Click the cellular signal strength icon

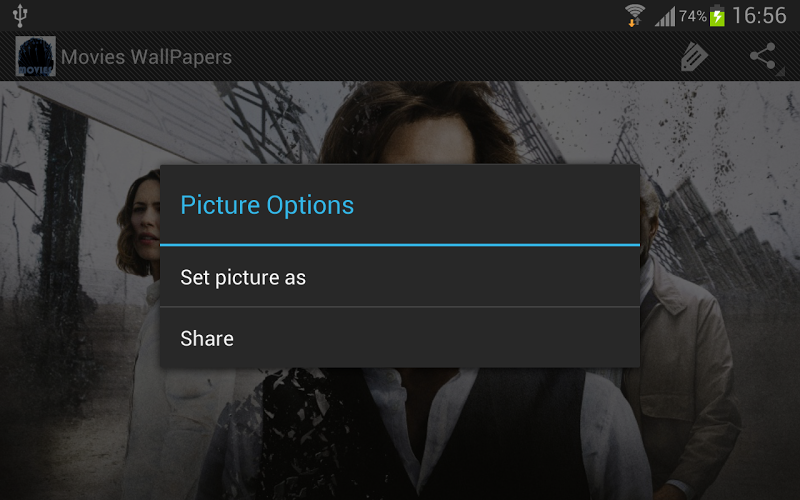click(665, 16)
